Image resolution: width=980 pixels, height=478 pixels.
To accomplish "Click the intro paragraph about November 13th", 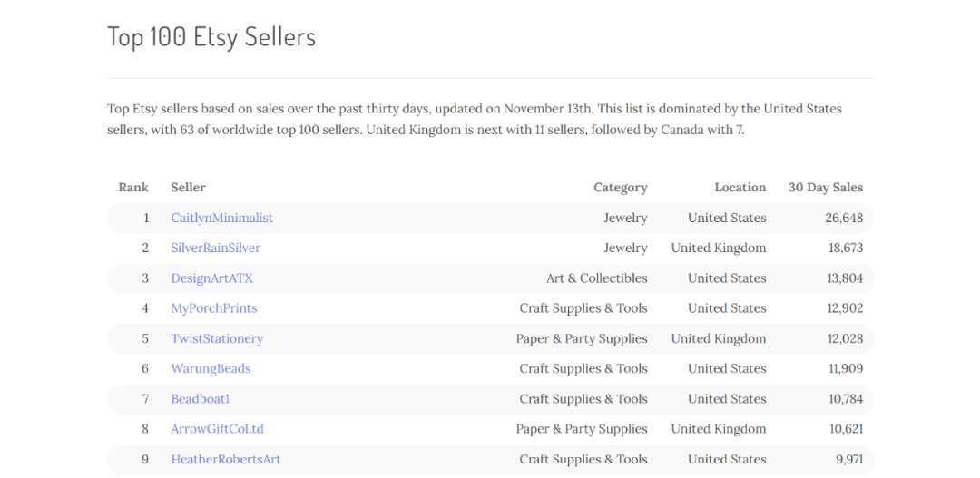I will [475, 120].
